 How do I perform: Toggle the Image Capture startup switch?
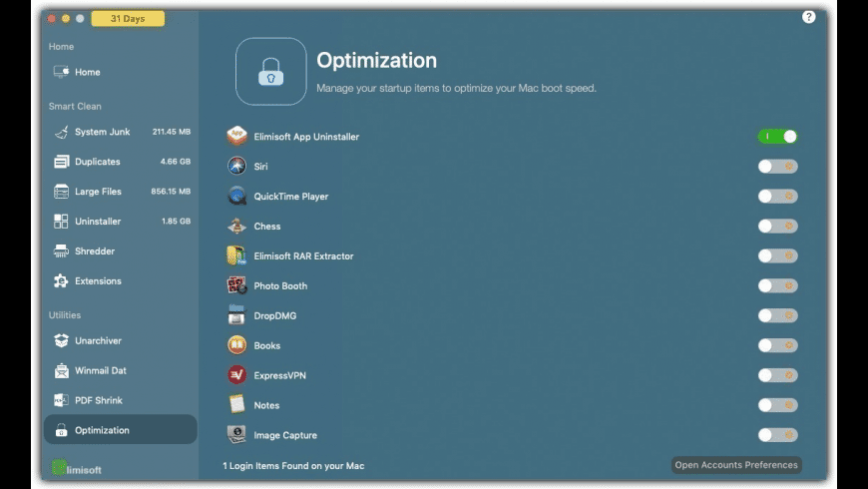[x=778, y=435]
